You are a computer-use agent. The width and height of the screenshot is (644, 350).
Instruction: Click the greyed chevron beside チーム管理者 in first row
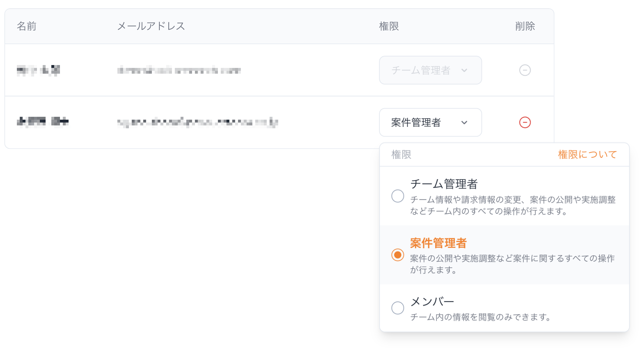point(464,70)
